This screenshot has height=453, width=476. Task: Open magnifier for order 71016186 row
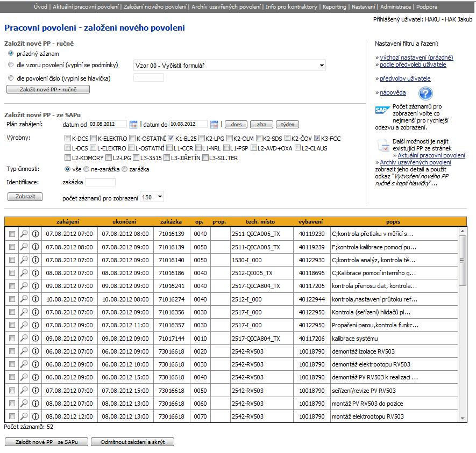[x=24, y=273]
